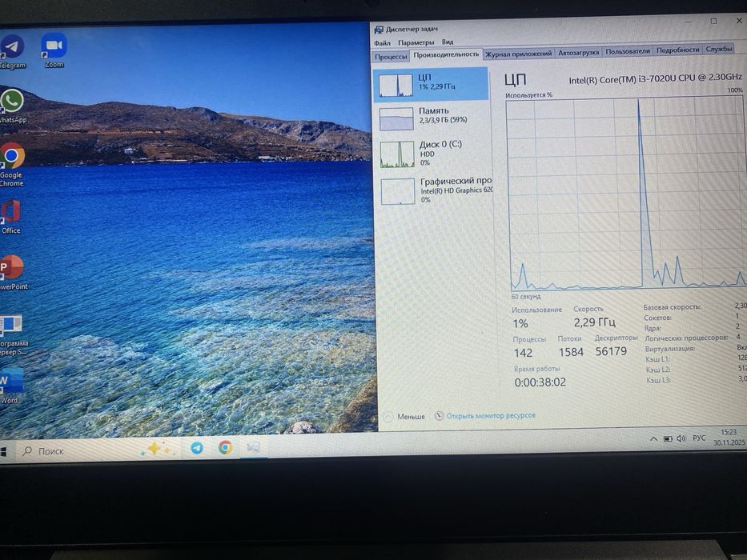
Task: Click the Меньше collapse button
Action: click(x=405, y=417)
